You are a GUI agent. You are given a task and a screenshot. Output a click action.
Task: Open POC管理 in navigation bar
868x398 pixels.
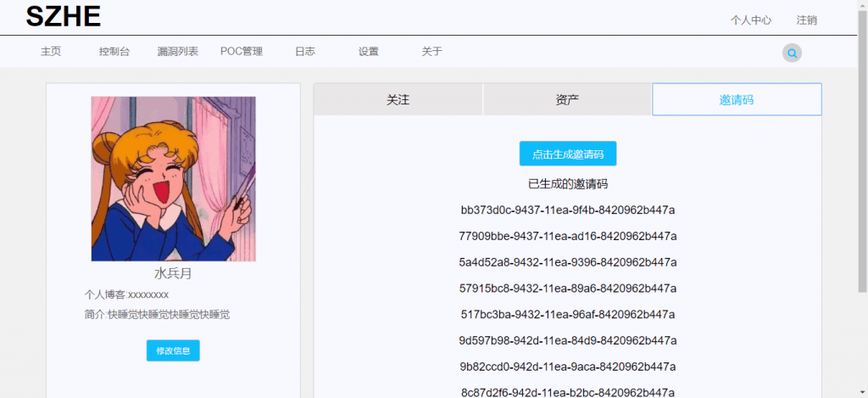point(242,52)
